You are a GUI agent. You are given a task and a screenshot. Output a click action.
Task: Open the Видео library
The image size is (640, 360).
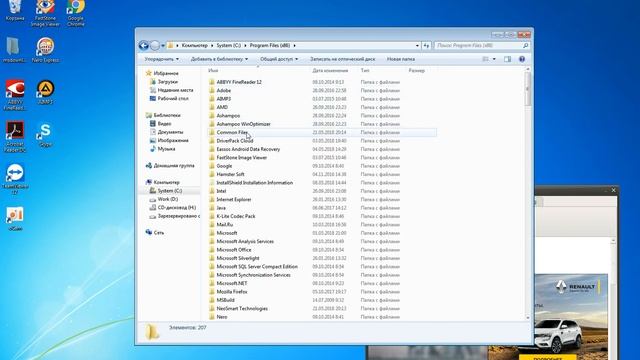point(164,124)
